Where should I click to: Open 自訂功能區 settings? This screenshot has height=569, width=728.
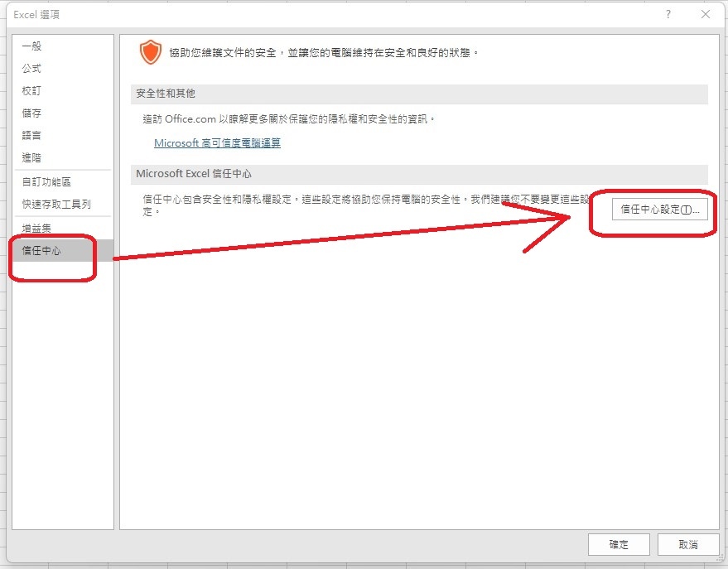tap(63, 181)
